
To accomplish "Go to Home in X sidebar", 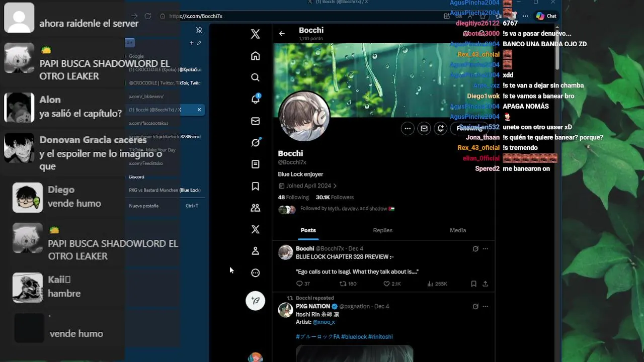I will click(x=255, y=56).
